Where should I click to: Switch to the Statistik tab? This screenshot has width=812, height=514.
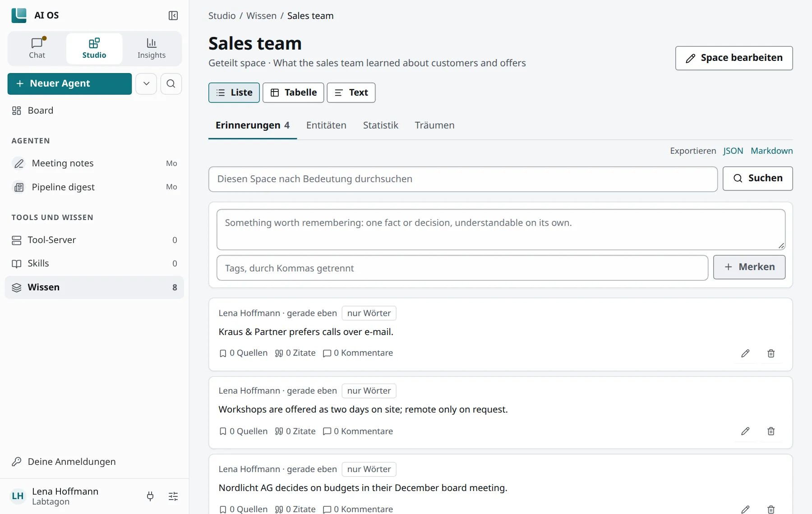(381, 125)
